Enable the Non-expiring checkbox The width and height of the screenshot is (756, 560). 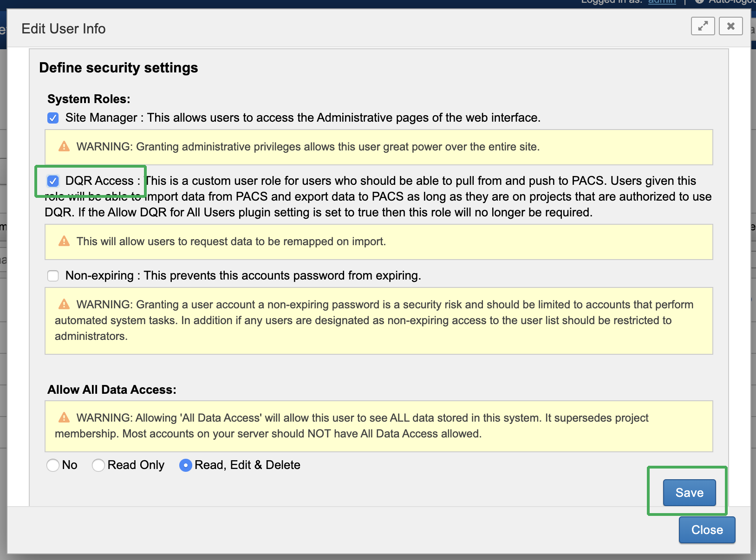pos(53,276)
